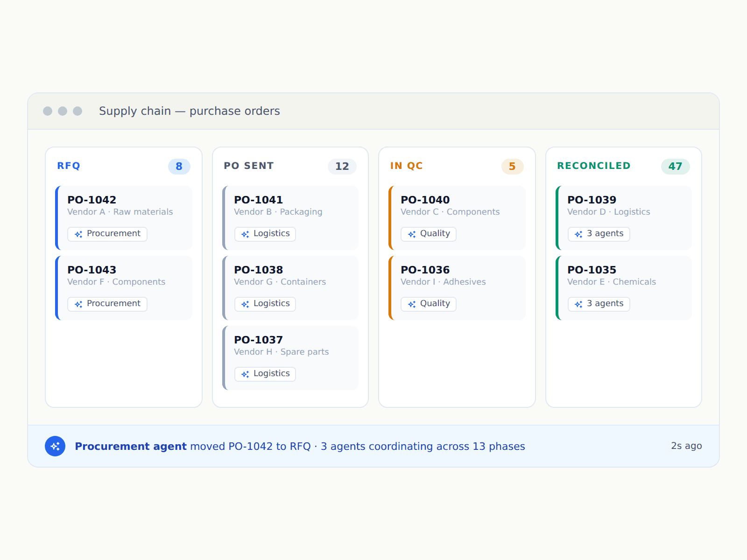Open the Procurement tag on PO-1043
The height and width of the screenshot is (560, 747).
click(x=107, y=304)
